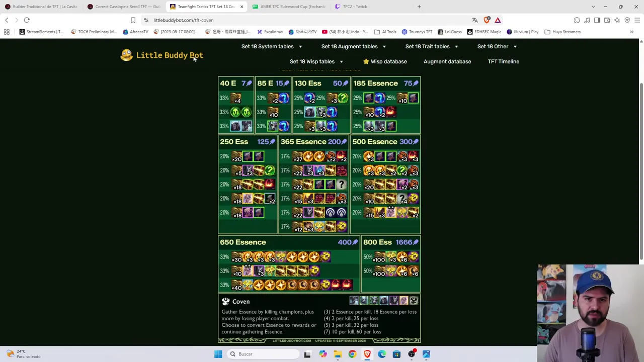
Task: Open File Explorer from the taskbar
Action: (x=338, y=354)
